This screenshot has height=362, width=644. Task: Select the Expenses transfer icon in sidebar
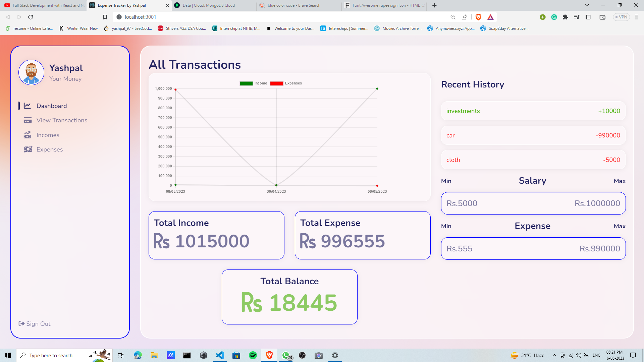(x=29, y=149)
